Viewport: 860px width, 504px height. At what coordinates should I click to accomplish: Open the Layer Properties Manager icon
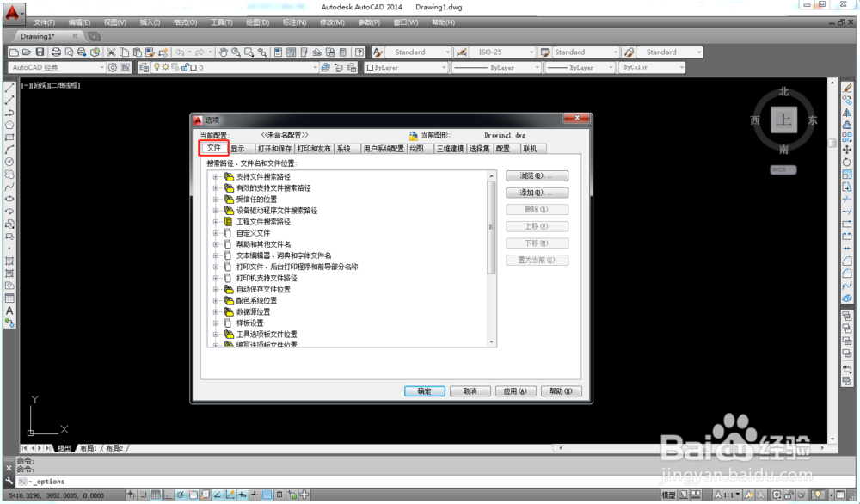click(x=144, y=67)
